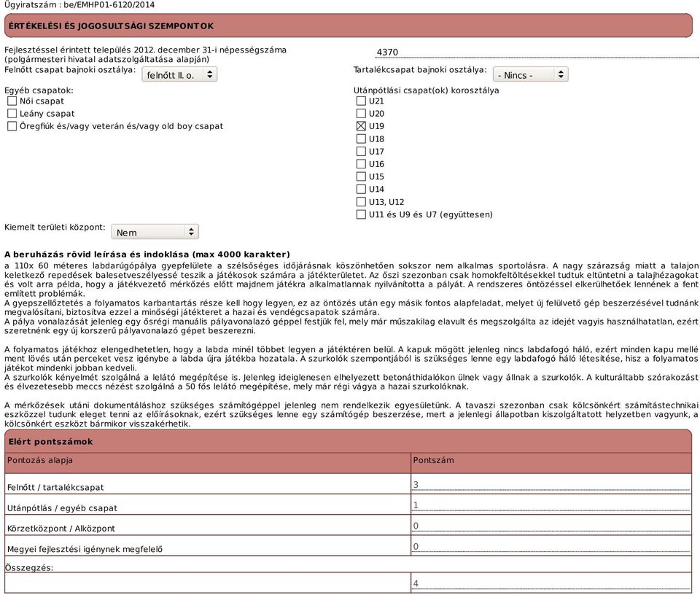Check the U16 age group box
The image size is (700, 595).
coord(361,164)
